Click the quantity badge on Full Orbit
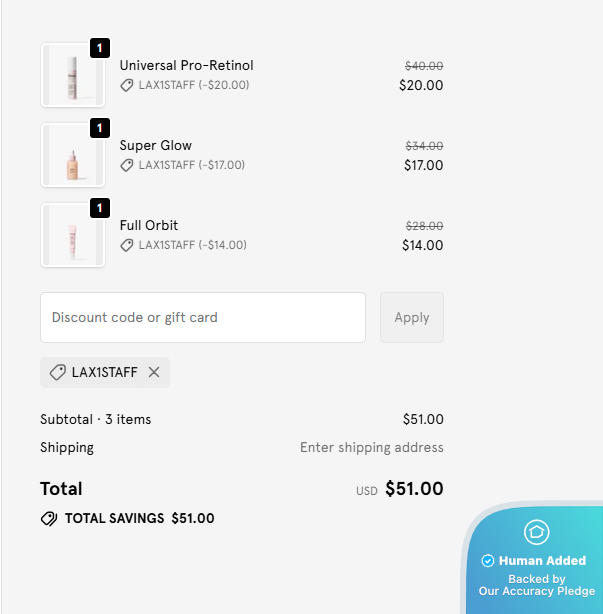 point(100,208)
